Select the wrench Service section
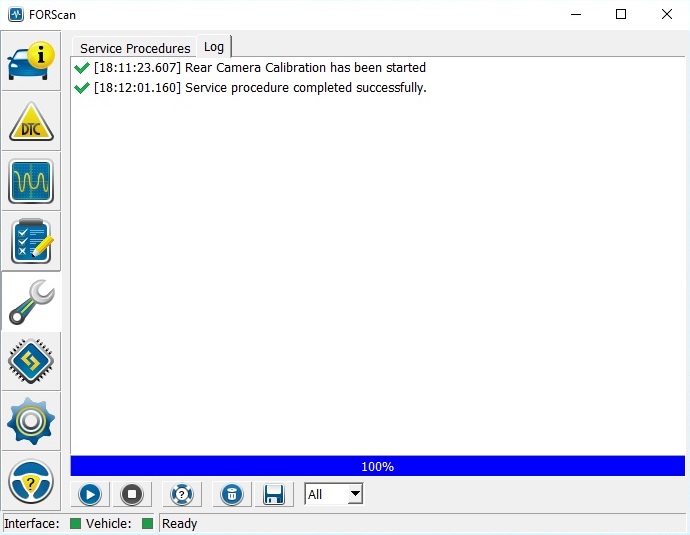 (31, 301)
